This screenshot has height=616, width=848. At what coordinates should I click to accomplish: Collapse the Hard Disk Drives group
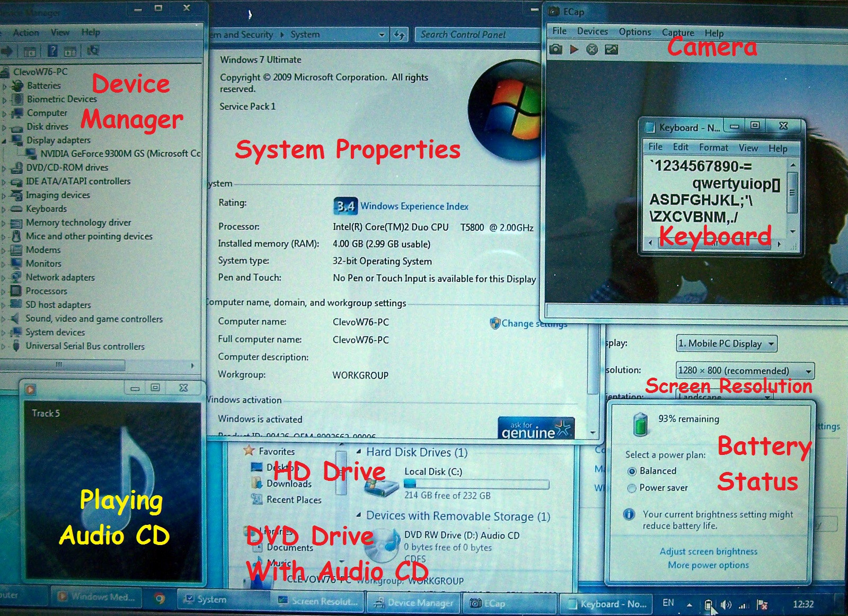(359, 452)
